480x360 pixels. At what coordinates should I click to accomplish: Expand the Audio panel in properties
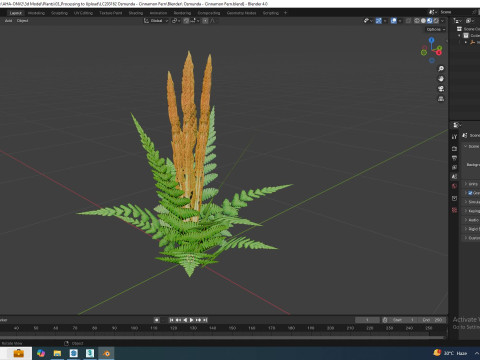[466, 220]
